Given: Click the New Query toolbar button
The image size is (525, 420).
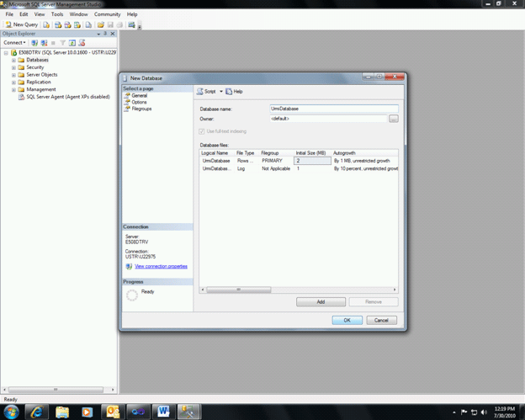Looking at the screenshot, I should click(x=22, y=24).
